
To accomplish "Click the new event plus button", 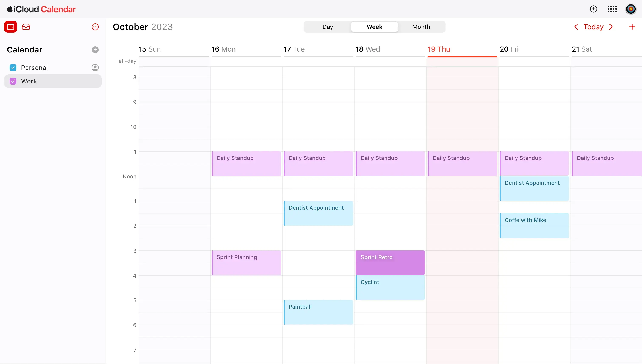I will click(x=632, y=27).
